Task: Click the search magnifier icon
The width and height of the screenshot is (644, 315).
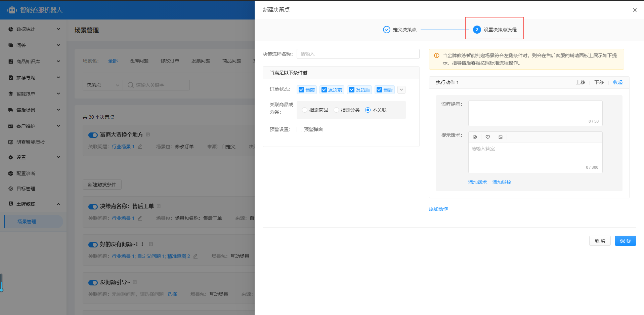Action: coord(130,85)
